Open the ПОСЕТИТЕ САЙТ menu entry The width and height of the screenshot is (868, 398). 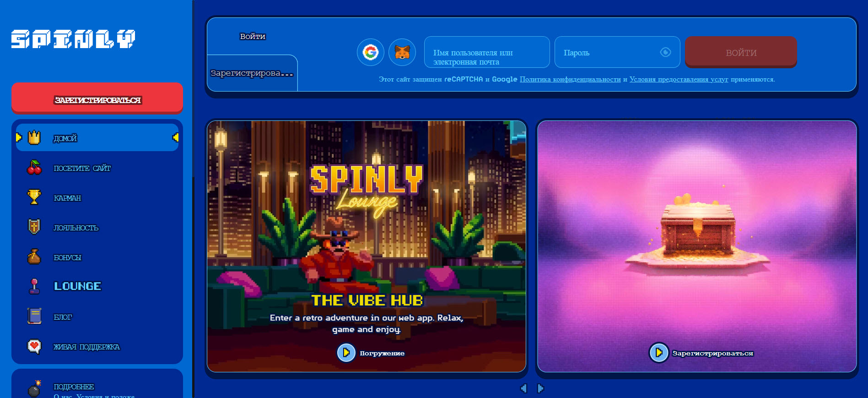[x=97, y=168]
